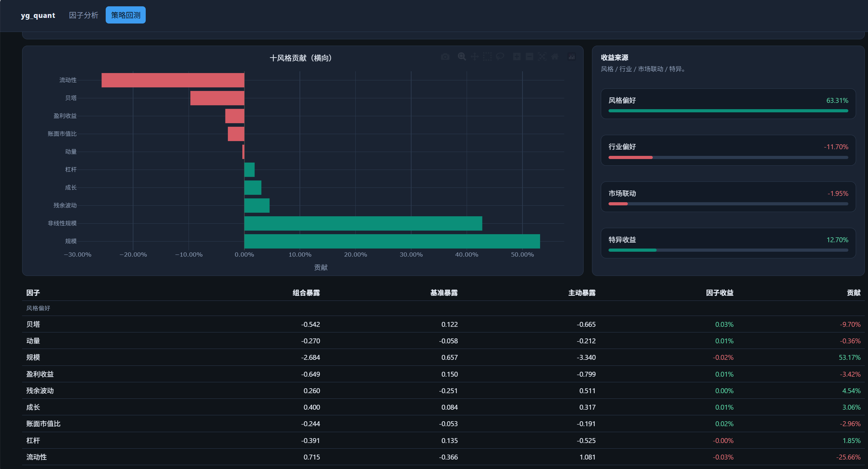Click the 残余波动 row name in table
The height and width of the screenshot is (469, 868).
coord(40,391)
